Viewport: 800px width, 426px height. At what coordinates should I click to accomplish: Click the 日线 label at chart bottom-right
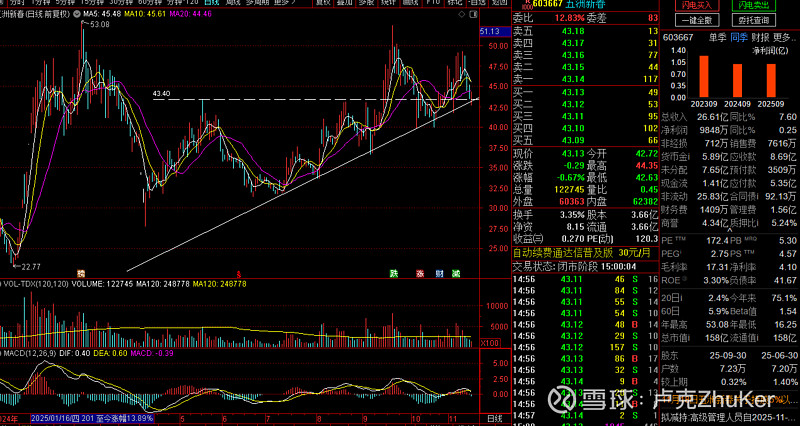coord(495,417)
